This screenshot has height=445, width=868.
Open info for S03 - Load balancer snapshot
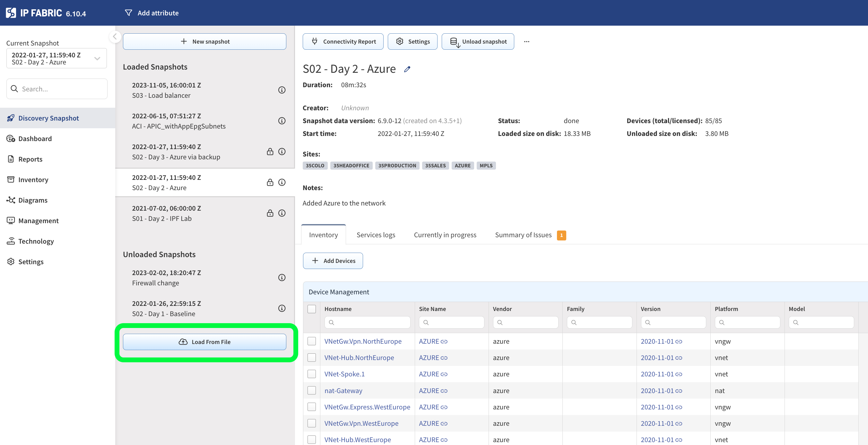282,90
